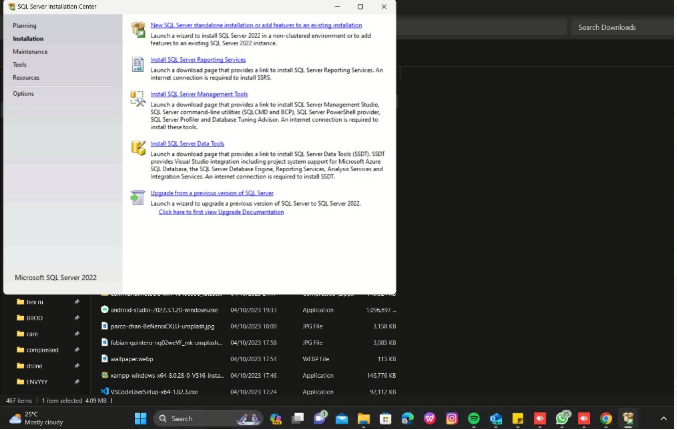Click the new standalone installation box icon
Image resolution: width=677 pixels, height=430 pixels.
(138, 30)
